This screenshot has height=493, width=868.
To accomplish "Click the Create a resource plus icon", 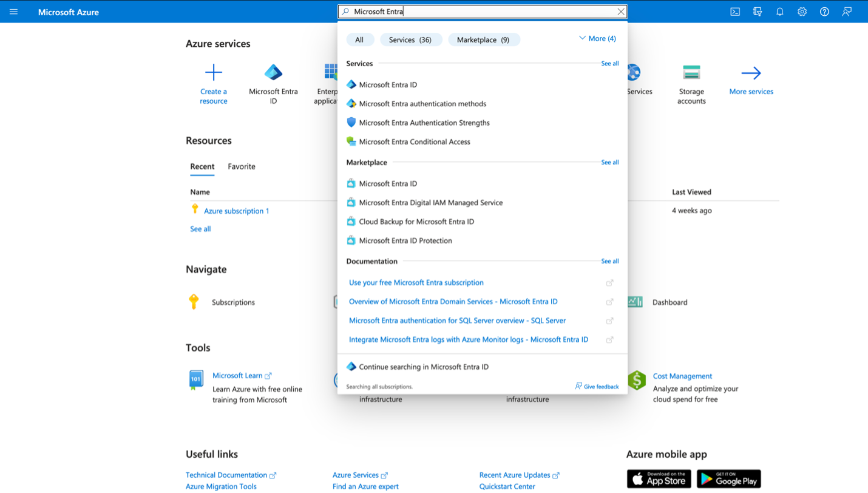I will [214, 73].
